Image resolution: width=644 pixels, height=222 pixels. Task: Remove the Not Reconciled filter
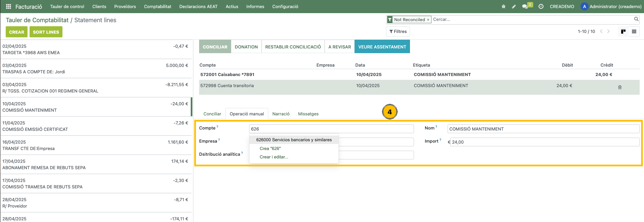pyautogui.click(x=428, y=20)
